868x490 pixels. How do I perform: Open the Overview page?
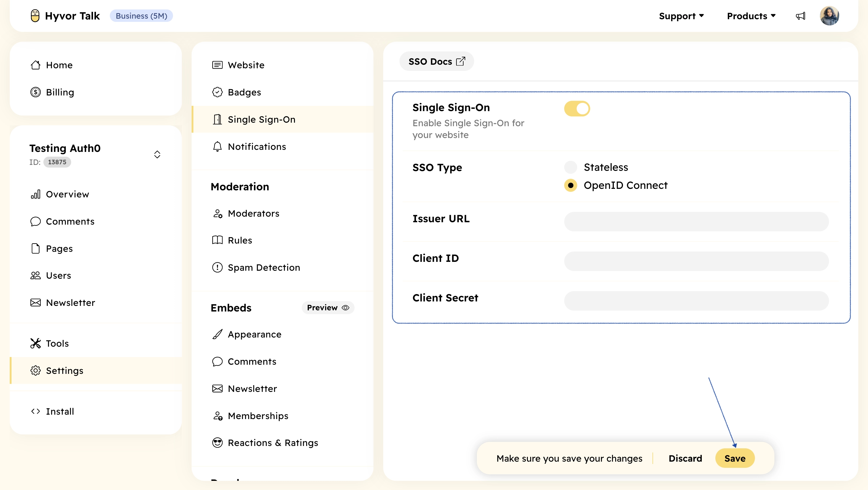pos(96,194)
